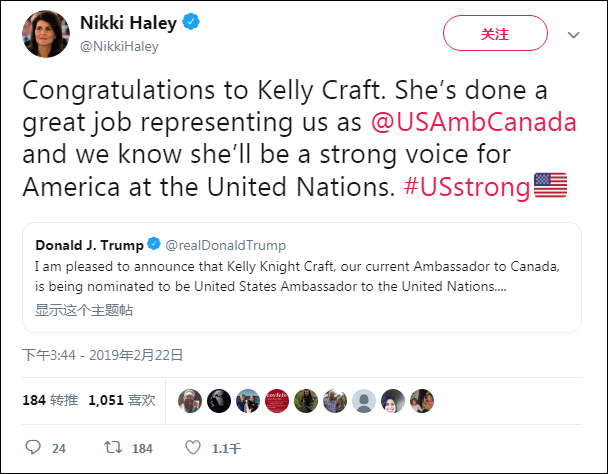608x474 pixels.
Task: Open the #USstrong hashtag link
Action: (464, 186)
